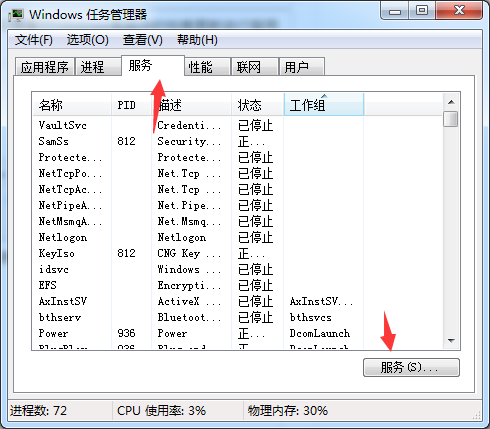Screen dimensions: 490x429
Task: Select the EFS service row
Action: click(237, 285)
